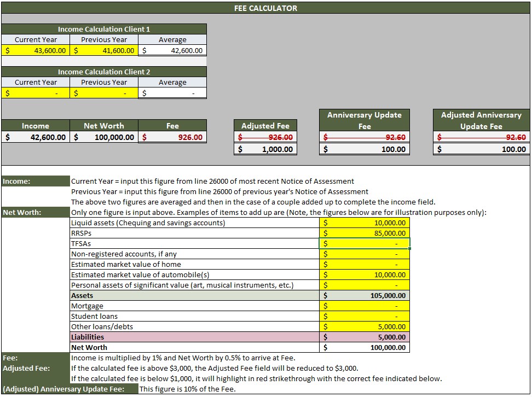Click Client 1 Average value cell

pos(172,50)
